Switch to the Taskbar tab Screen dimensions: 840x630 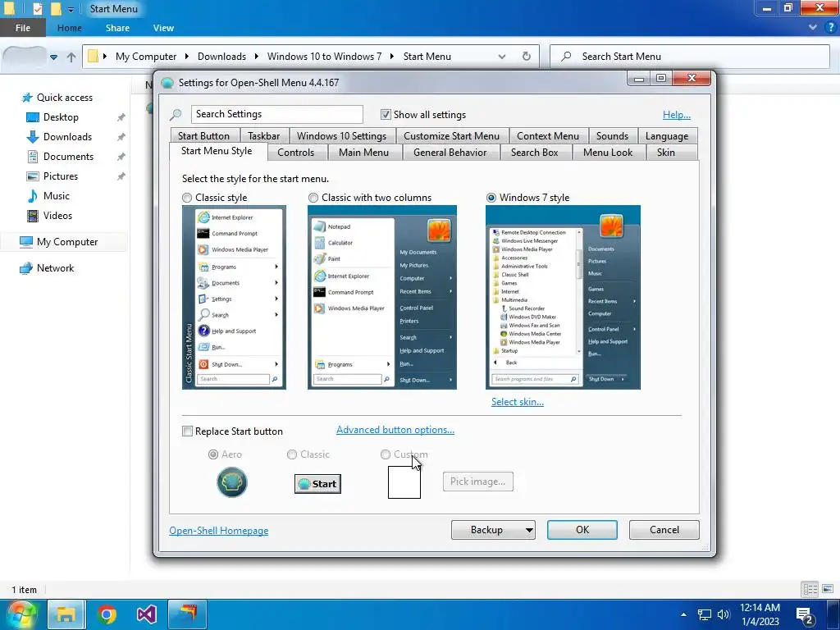(264, 136)
